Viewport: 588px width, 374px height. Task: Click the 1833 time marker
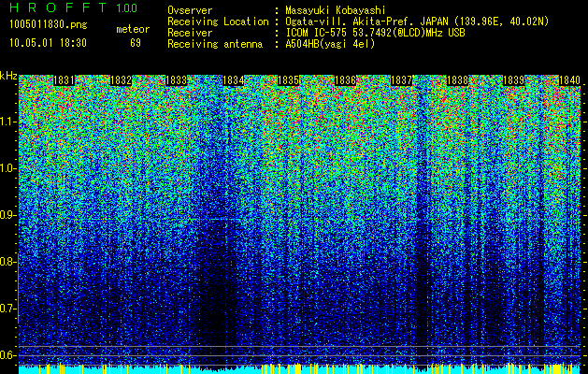coord(177,80)
